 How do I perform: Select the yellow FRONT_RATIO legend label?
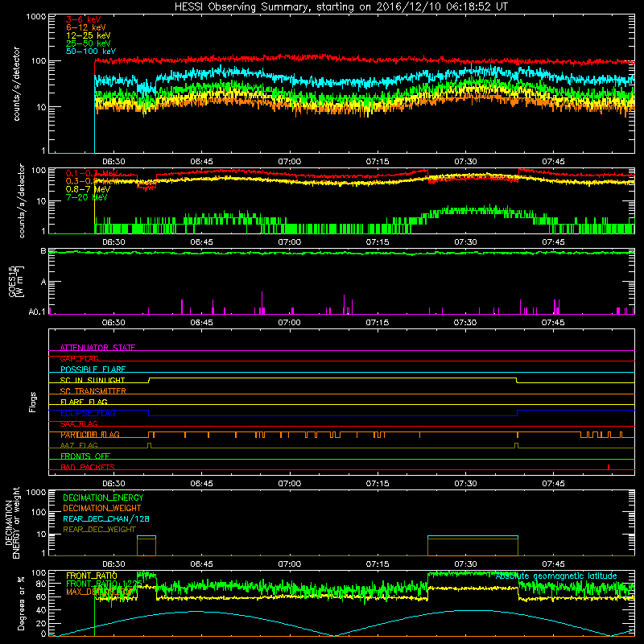92,576
